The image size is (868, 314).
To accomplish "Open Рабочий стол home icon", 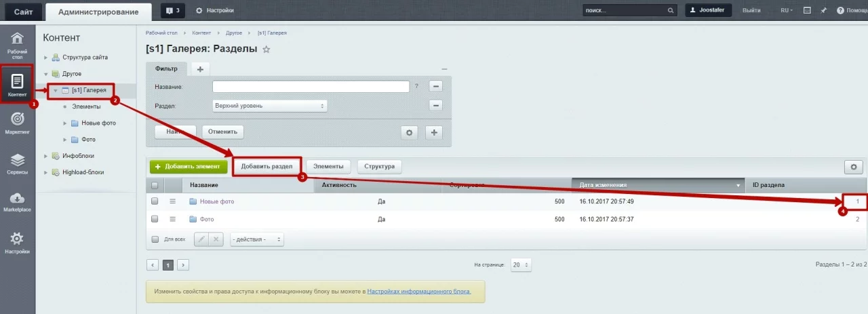I will click(x=18, y=44).
